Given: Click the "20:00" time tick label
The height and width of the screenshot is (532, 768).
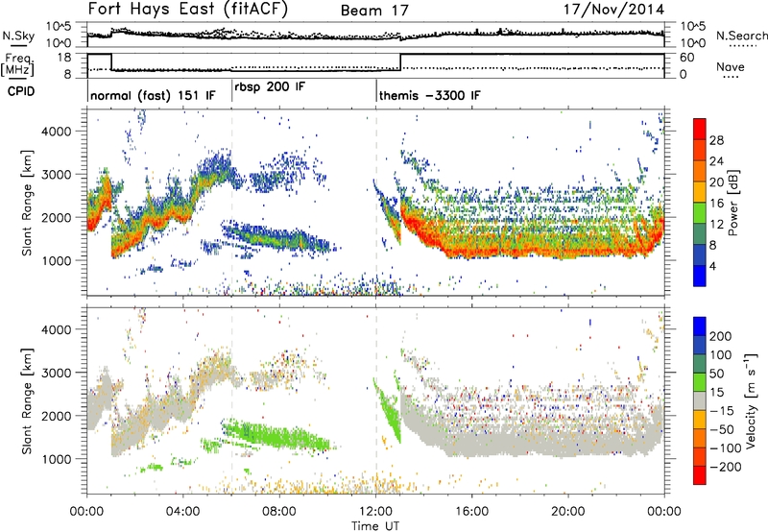Looking at the screenshot, I should point(568,512).
